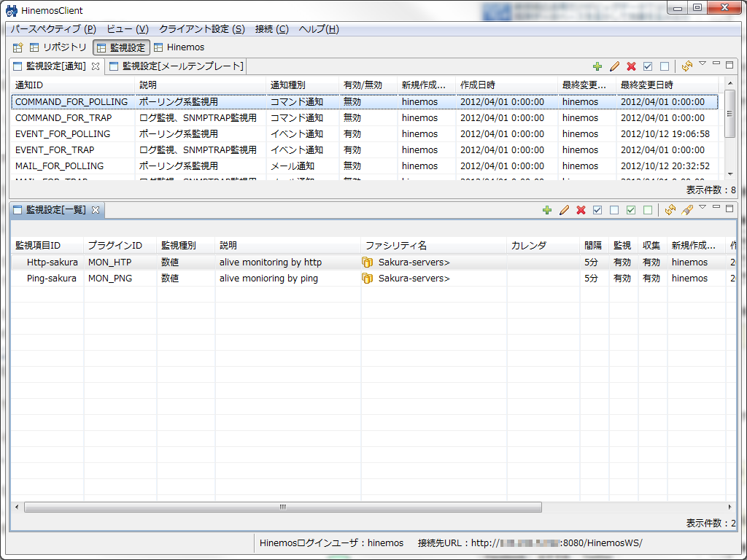Enable collection via green checked box icon
Viewport: 747px width, 560px height.
(x=631, y=210)
